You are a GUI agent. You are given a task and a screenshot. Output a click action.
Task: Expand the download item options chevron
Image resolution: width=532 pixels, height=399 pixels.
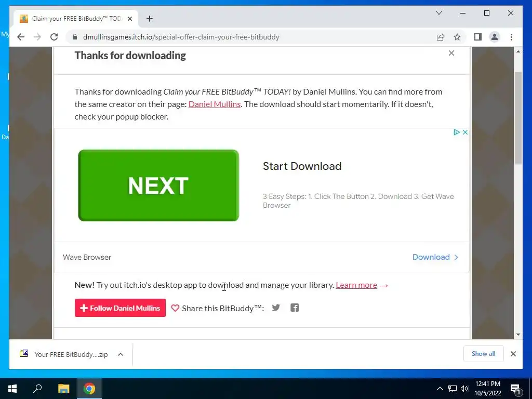coord(121,354)
